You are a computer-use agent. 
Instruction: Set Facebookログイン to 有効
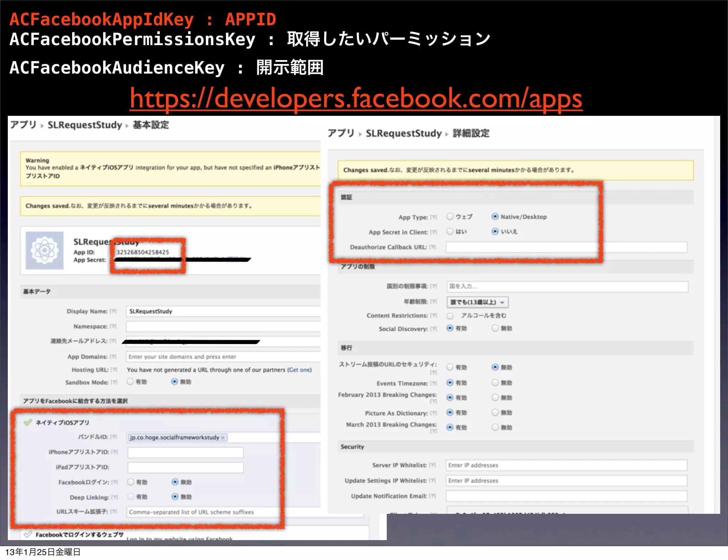point(131,482)
